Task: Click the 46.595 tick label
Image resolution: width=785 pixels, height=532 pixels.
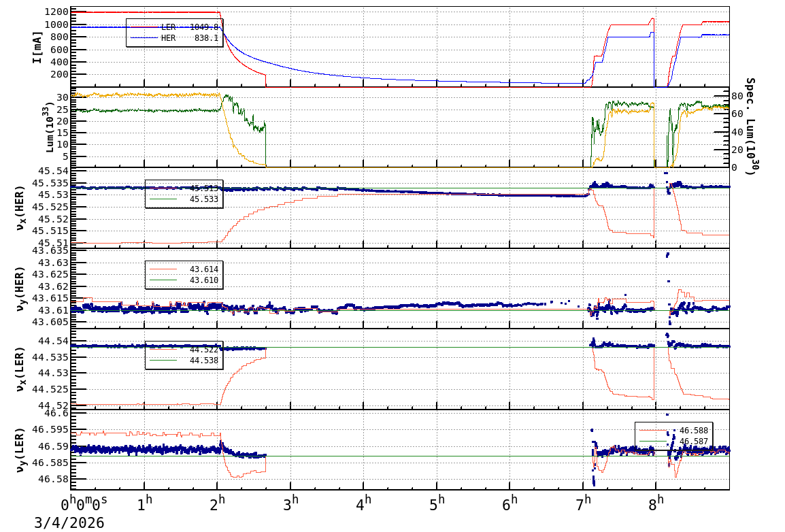Action: click(50, 429)
